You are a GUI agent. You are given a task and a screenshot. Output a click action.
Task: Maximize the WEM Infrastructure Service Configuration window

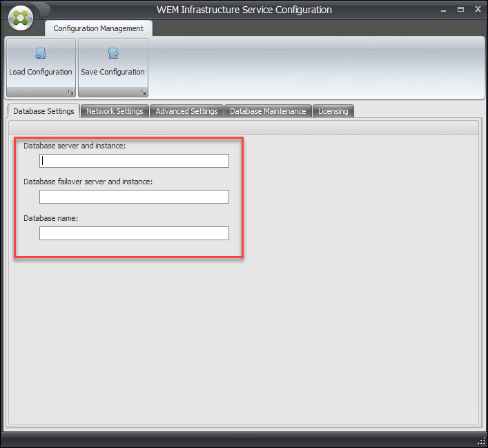(460, 10)
